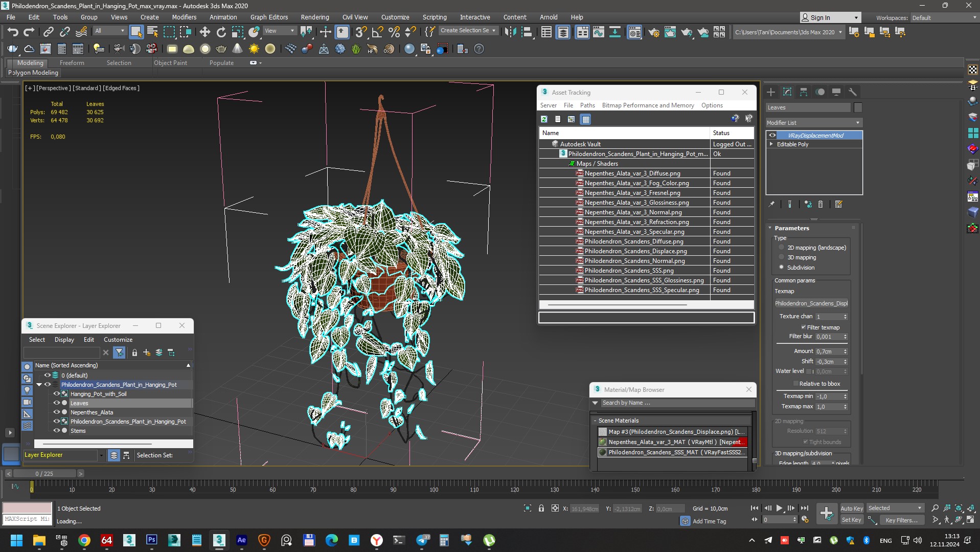Image resolution: width=980 pixels, height=552 pixels.
Task: Open the Rendering menu
Action: click(314, 17)
